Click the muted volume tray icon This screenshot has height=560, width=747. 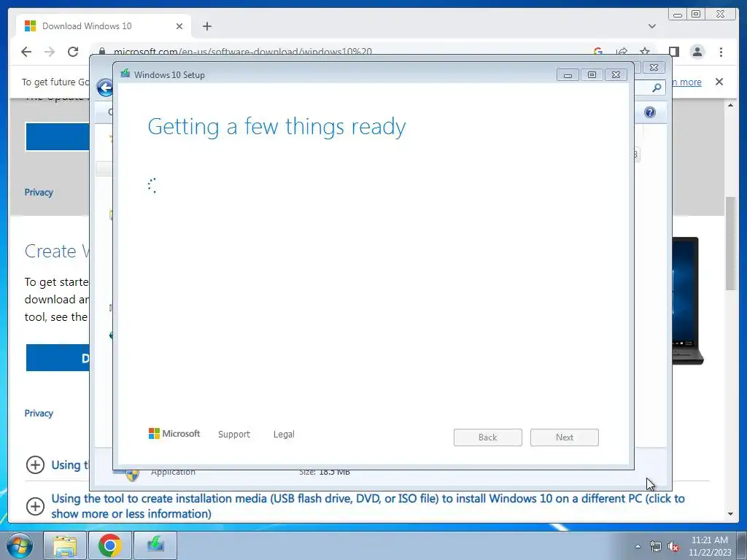tap(673, 547)
